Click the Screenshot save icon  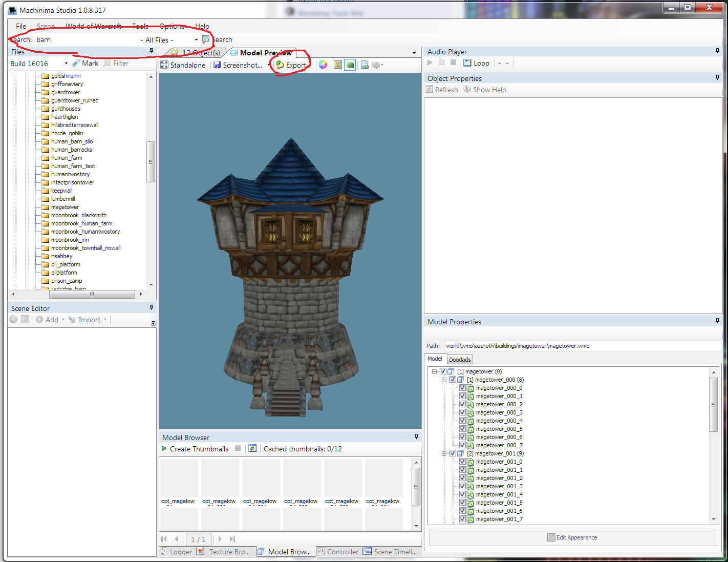(x=217, y=65)
